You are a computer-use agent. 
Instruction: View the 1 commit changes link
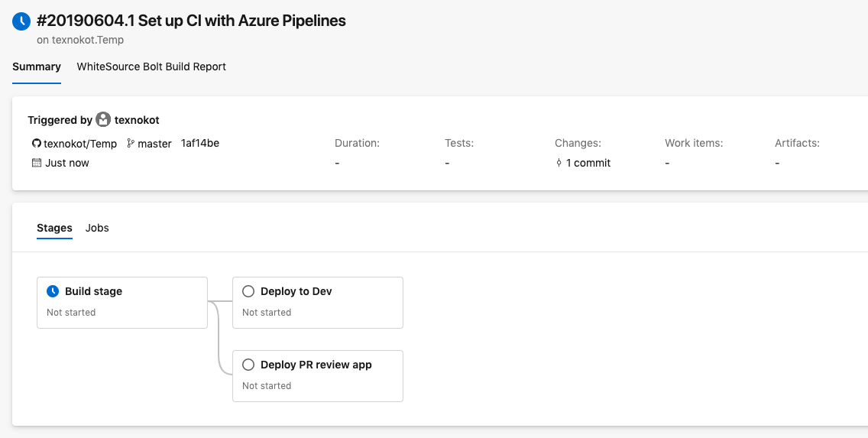pos(588,163)
